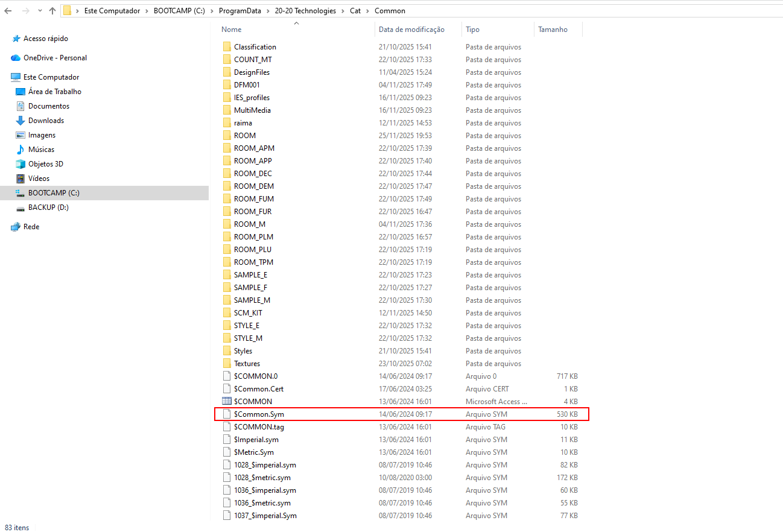Click the OneDrive - Personal cloud icon
Viewport: 783px width, 532px height.
click(16, 58)
